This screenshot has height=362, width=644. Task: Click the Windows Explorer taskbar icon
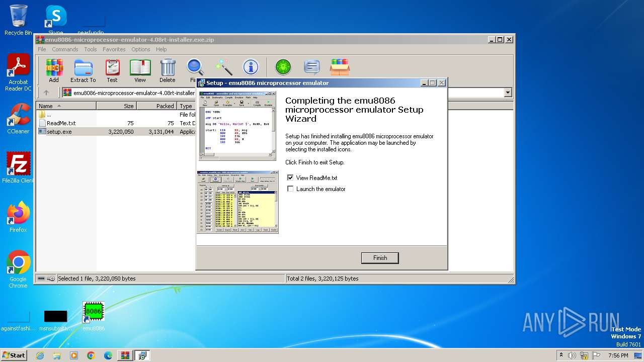point(57,355)
